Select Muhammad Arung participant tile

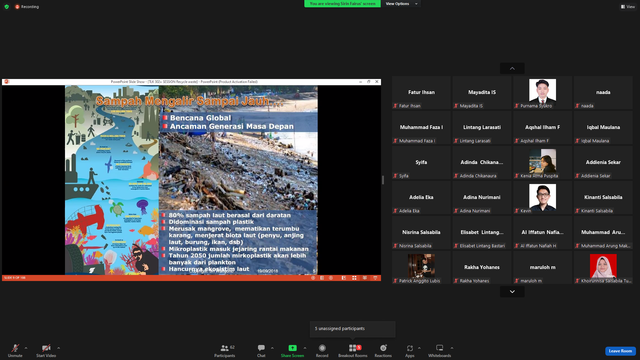coord(603,233)
